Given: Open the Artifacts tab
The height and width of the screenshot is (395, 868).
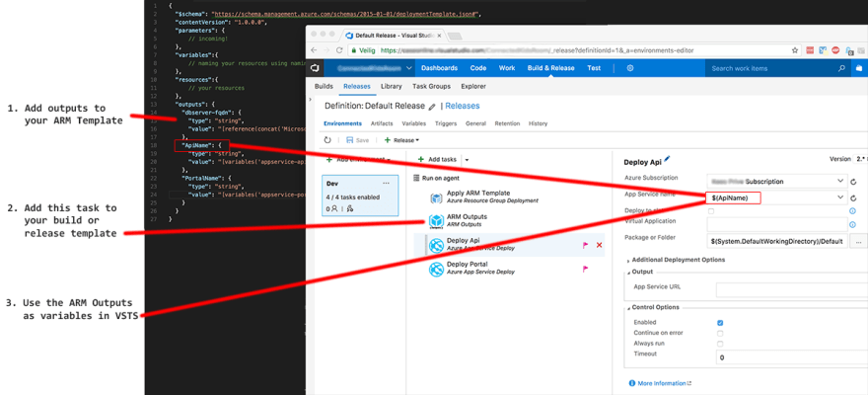Looking at the screenshot, I should (x=382, y=123).
